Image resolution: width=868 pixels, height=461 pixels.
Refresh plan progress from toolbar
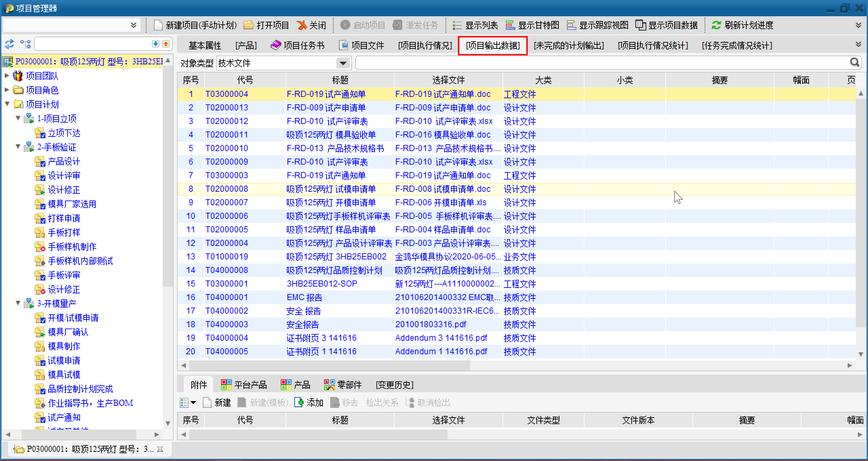[x=743, y=25]
